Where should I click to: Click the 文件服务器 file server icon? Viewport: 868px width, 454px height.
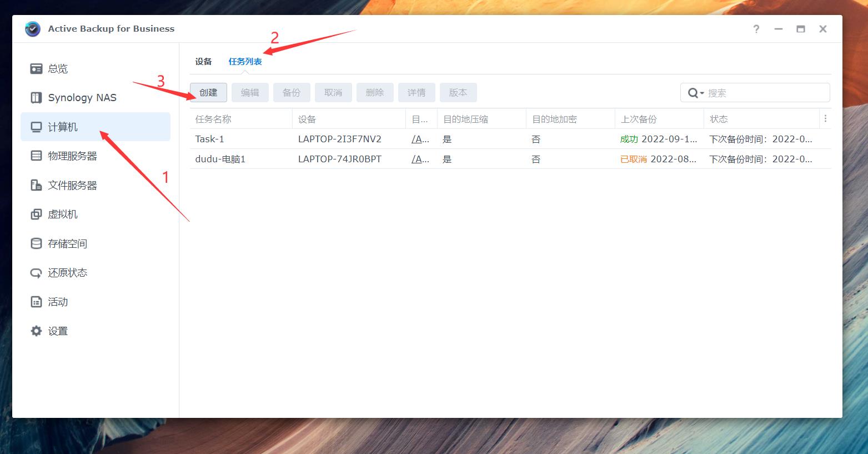(x=36, y=185)
